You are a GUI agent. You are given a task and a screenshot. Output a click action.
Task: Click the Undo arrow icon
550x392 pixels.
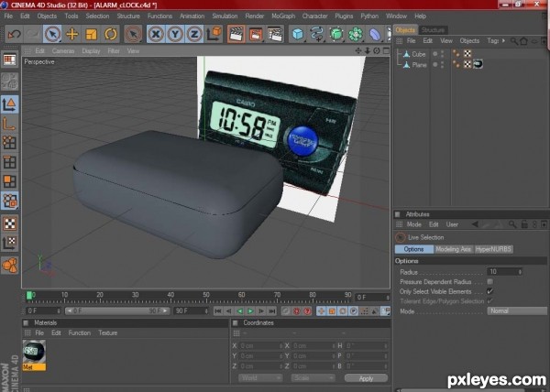point(14,34)
